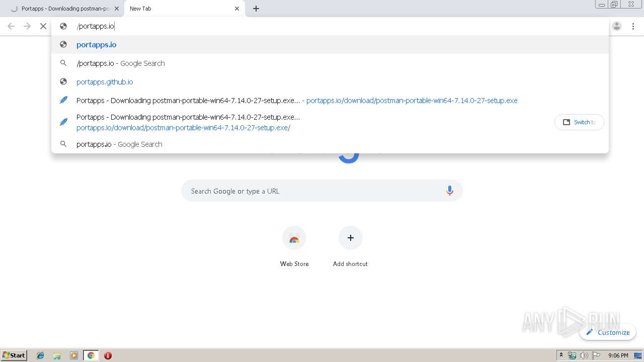Choose '/portapps.io - Google Search' suggestion
Screen dimensions: 644x362
click(330, 63)
